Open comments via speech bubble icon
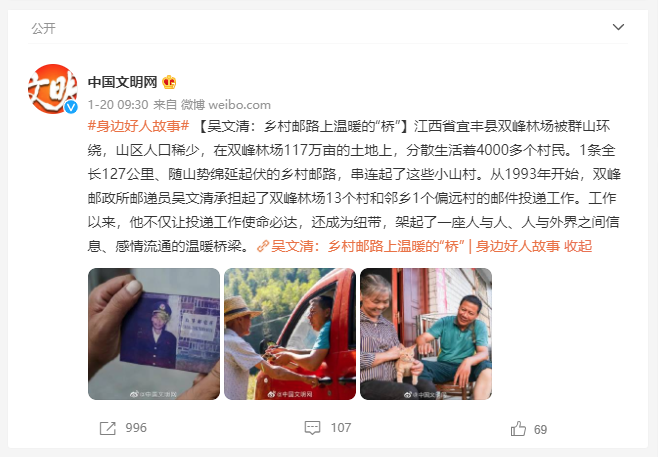Viewport: 658px width, 457px height. click(x=312, y=428)
